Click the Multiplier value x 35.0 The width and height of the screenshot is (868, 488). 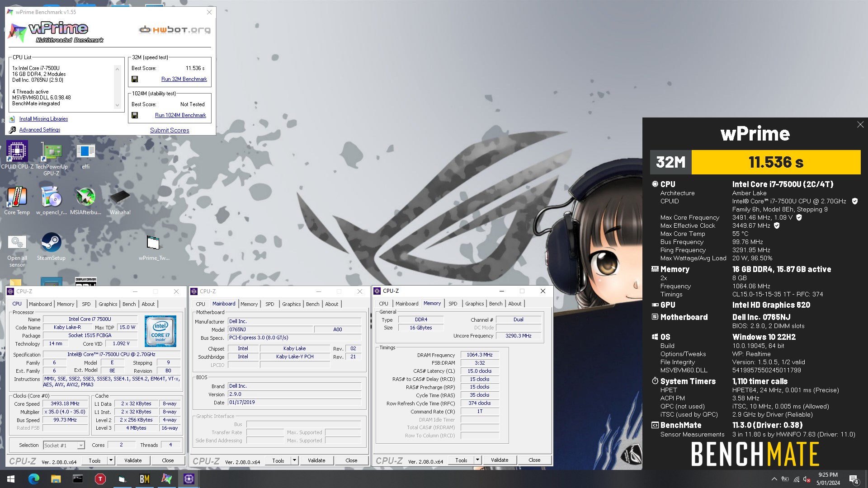click(x=65, y=412)
